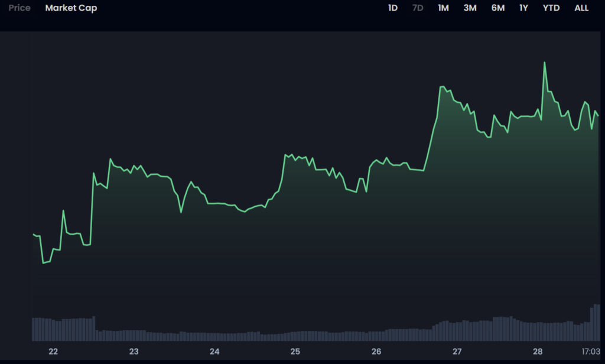605x364 pixels.
Task: Switch to the Price tab
Action: coord(19,8)
